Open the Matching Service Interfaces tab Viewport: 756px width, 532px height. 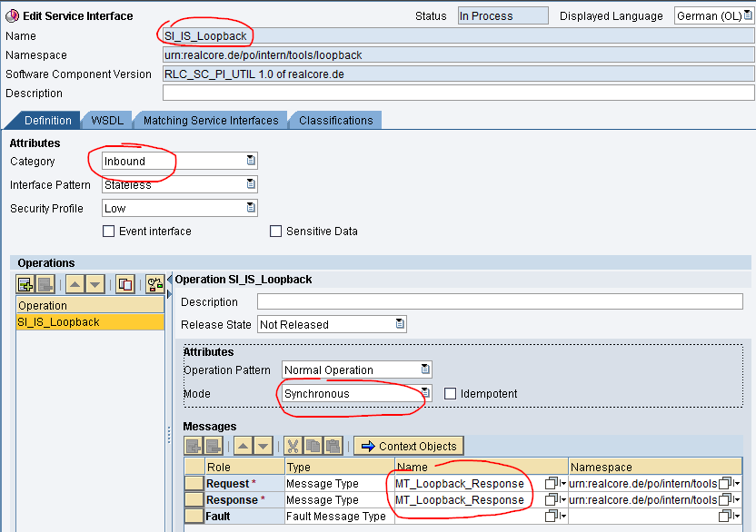coord(211,121)
